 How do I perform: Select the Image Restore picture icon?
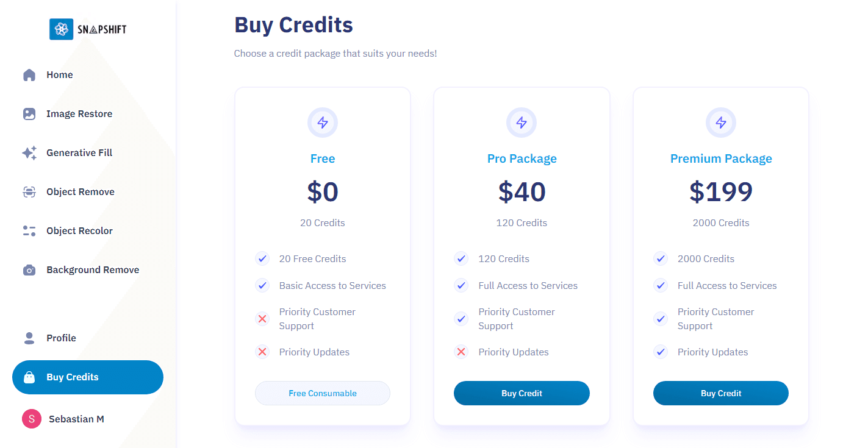(x=29, y=114)
